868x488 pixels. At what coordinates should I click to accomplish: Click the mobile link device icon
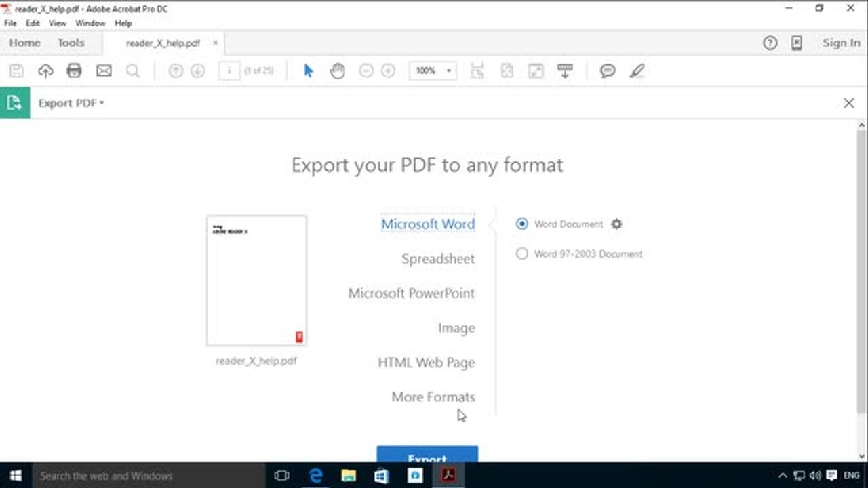point(797,43)
